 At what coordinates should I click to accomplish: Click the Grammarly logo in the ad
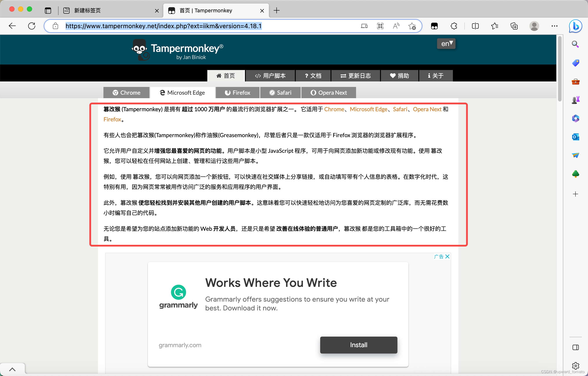click(178, 297)
